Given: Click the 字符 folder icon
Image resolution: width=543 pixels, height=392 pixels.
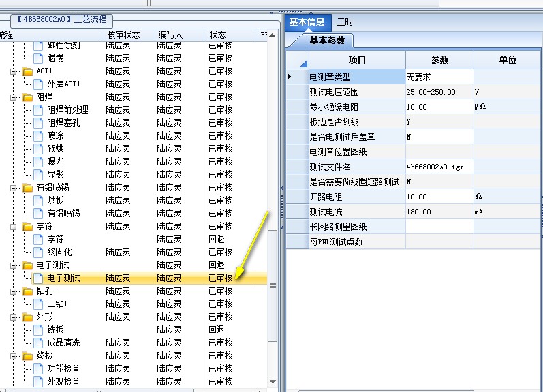Looking at the screenshot, I should (x=27, y=227).
